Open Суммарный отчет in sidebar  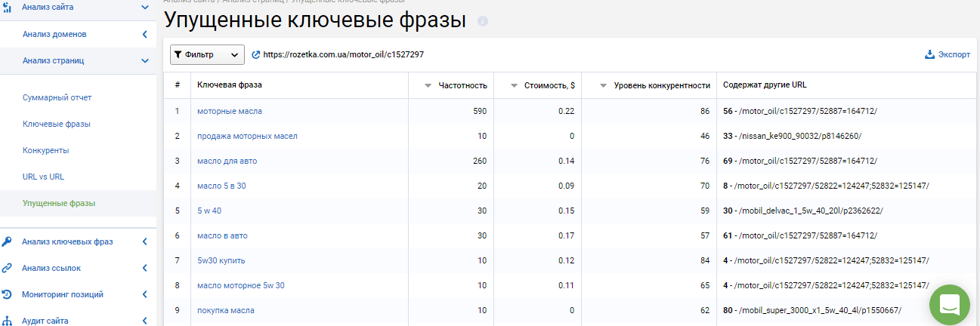(x=57, y=98)
